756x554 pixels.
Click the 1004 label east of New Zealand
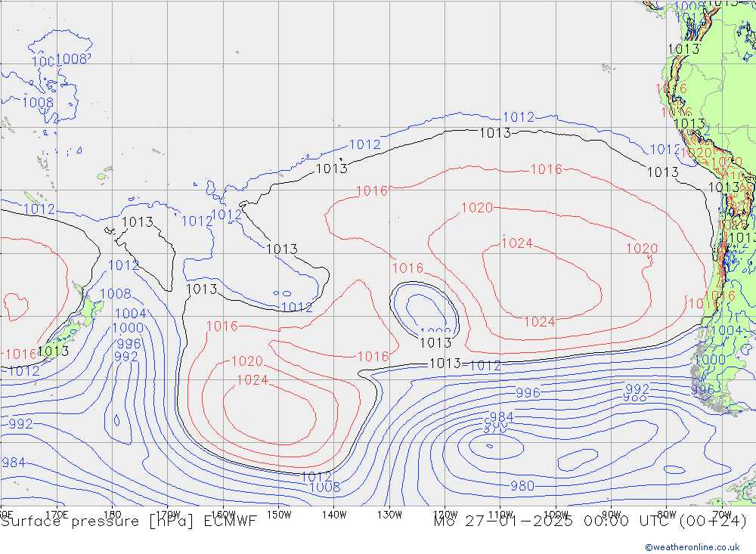(130, 314)
